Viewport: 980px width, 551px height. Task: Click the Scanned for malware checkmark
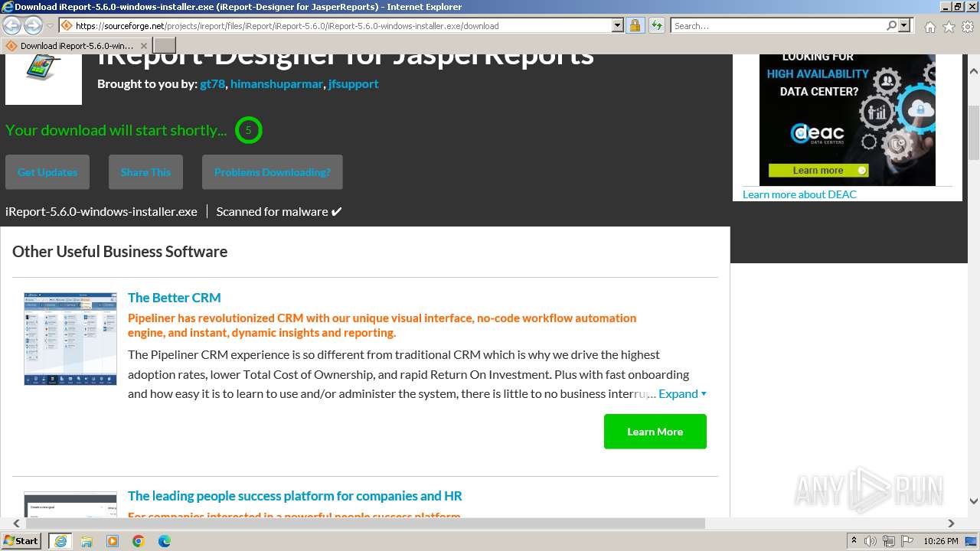tap(336, 212)
